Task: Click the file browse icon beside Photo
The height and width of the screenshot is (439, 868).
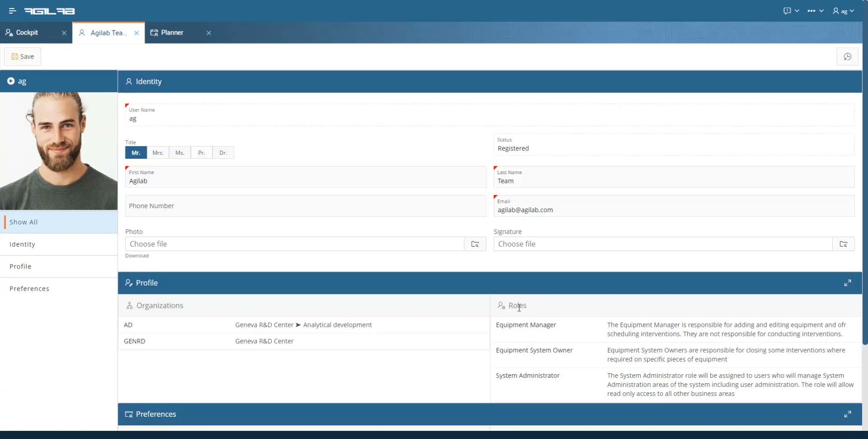Action: point(475,244)
